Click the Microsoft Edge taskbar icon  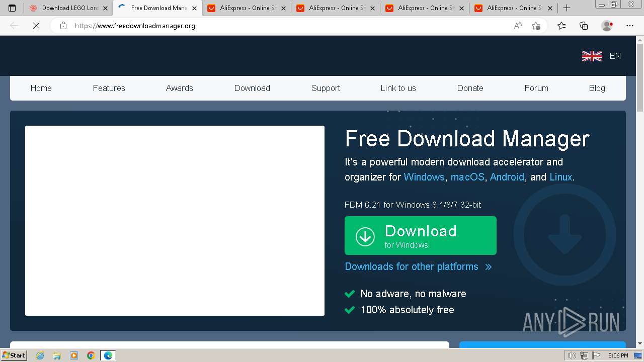click(108, 355)
